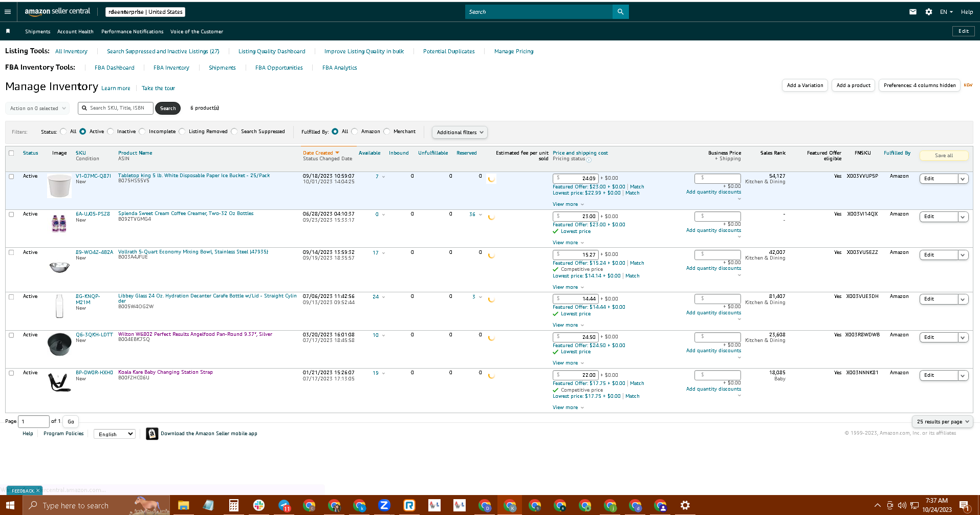Image resolution: width=980 pixels, height=515 pixels.
Task: Select the checkbox for SKU V1-07MC-Q87I
Action: [x=11, y=176]
